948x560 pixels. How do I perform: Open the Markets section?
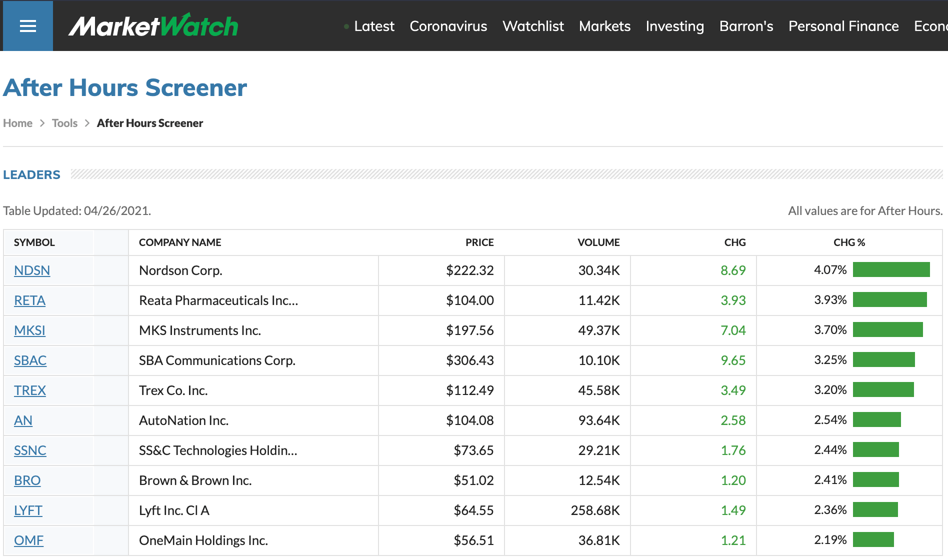604,26
